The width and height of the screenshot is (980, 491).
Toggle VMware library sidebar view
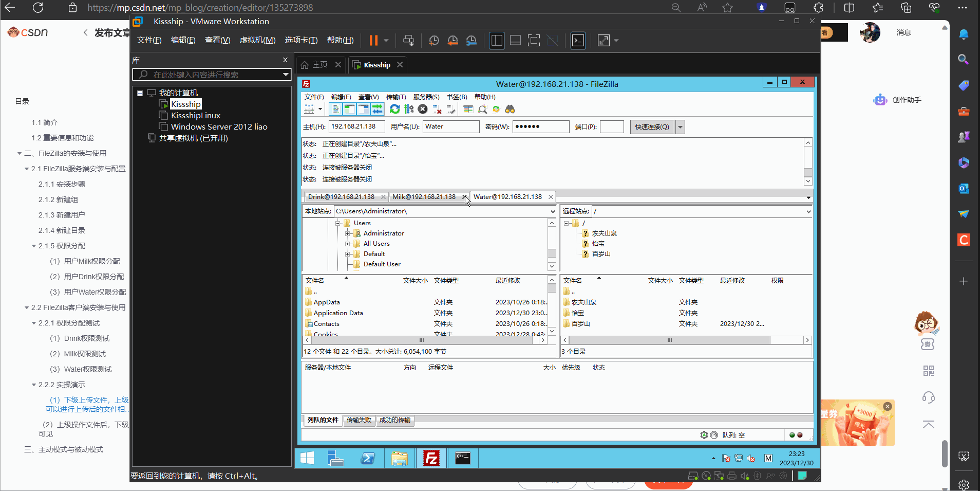coord(497,41)
